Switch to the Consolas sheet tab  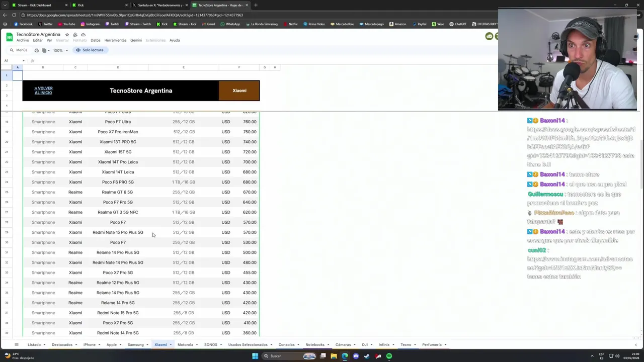(286, 345)
